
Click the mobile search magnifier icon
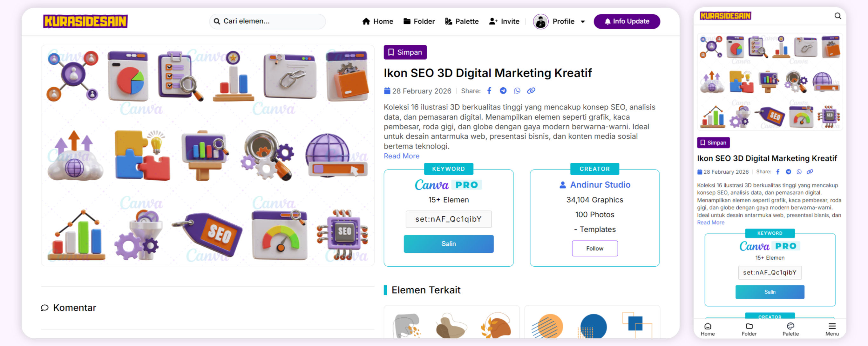click(838, 16)
